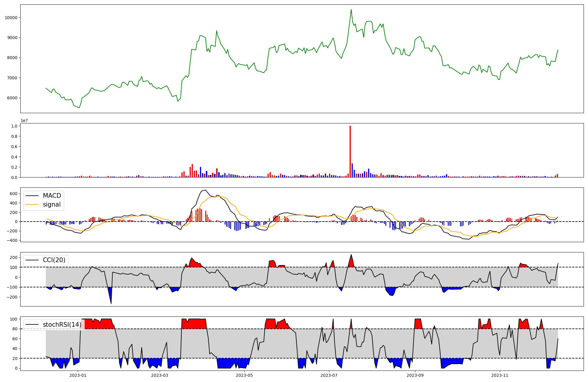Click the signal legend text
This screenshot has height=382, width=588.
[51, 205]
